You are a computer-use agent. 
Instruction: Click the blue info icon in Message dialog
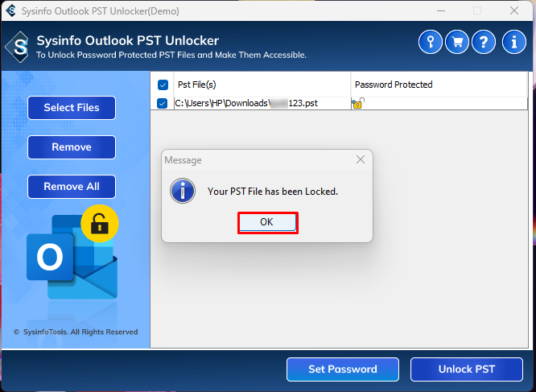pyautogui.click(x=185, y=191)
